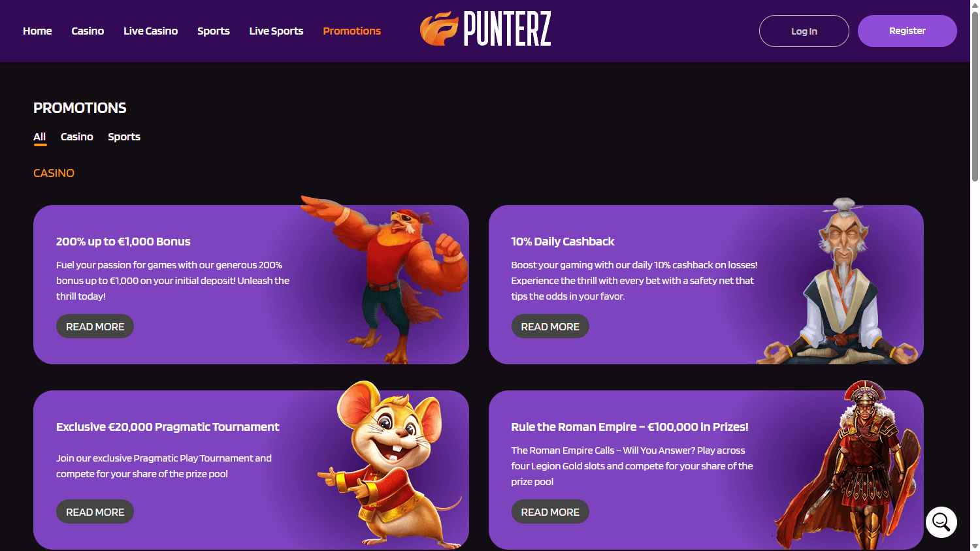Click the Log In button
This screenshot has width=980, height=551.
(x=804, y=31)
